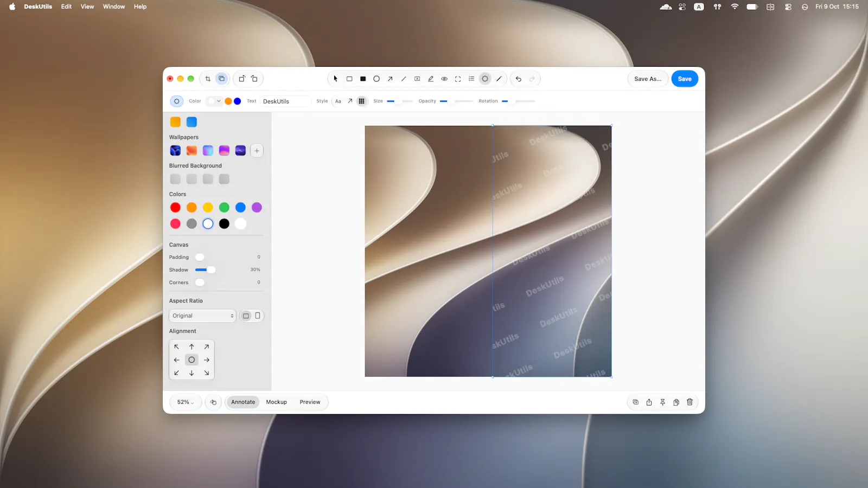This screenshot has height=488, width=868.
Task: Select the first dark blue wallpaper thumbnail
Action: point(175,151)
